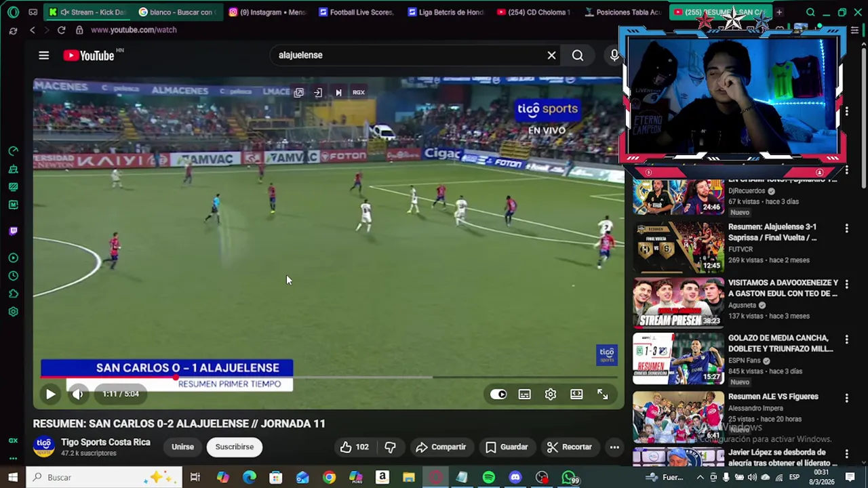Open Opera GX speed dial icon
Screen dimensions: 868x488
14,12
